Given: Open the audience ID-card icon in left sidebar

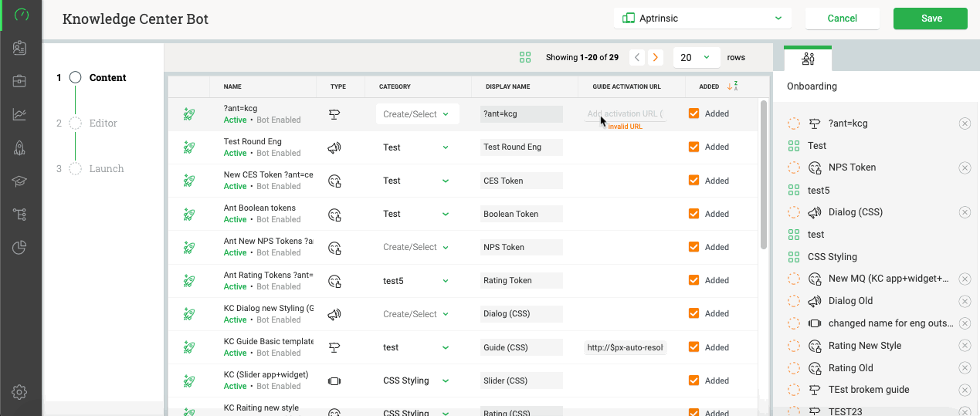Looking at the screenshot, I should point(20,48).
